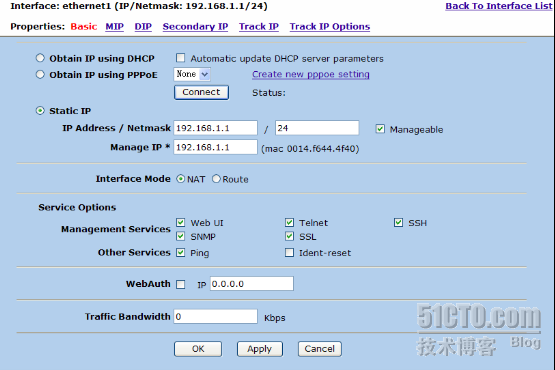The width and height of the screenshot is (555, 370).
Task: Open the DIP properties tab
Action: (143, 27)
